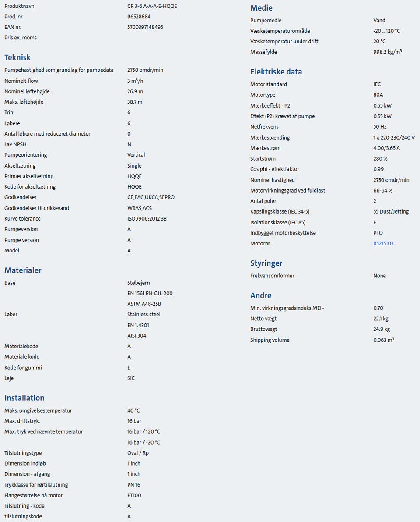Click the Pris ex. moms label

tap(21, 38)
